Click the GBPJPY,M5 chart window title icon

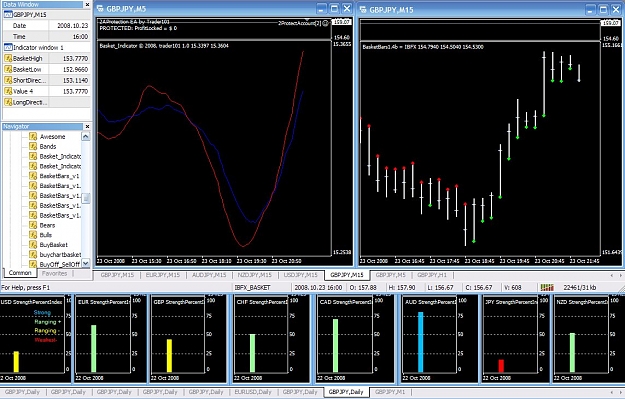100,8
